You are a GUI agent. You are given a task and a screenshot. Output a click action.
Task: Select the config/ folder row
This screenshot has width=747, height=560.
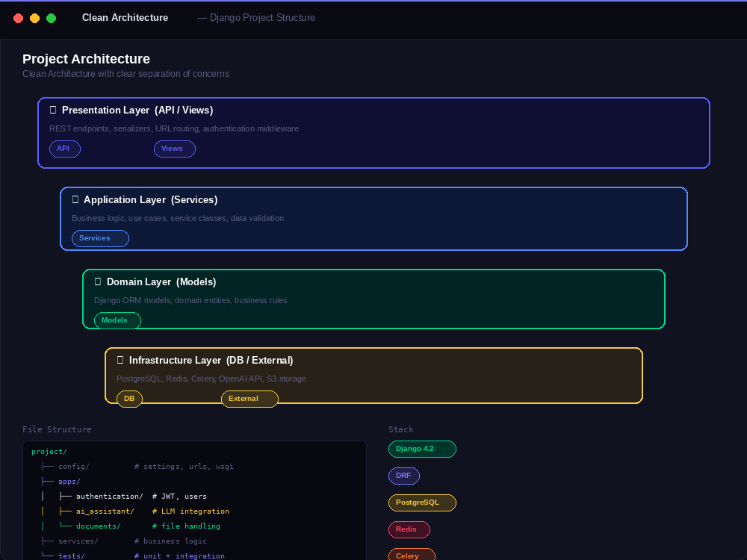point(194,466)
